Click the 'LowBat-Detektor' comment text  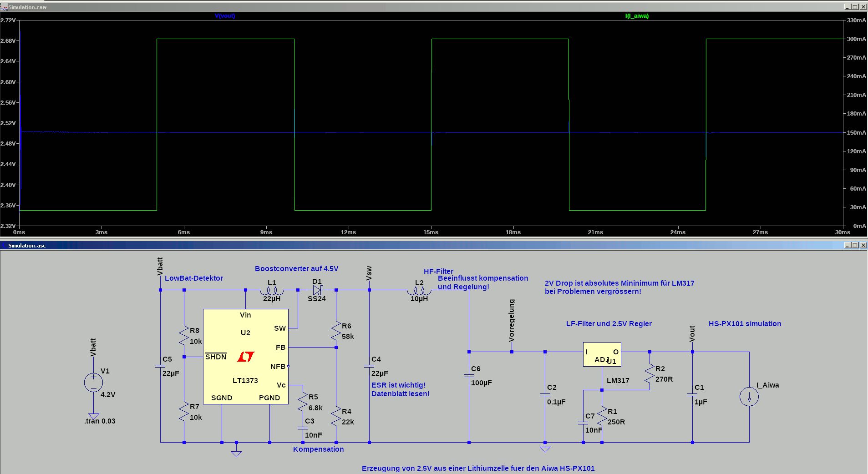coord(194,278)
